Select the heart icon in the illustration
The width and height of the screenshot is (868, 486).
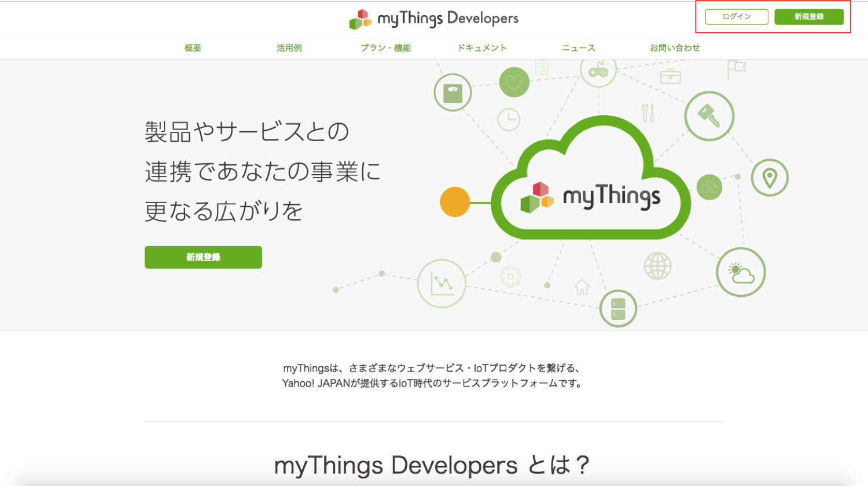(x=513, y=82)
